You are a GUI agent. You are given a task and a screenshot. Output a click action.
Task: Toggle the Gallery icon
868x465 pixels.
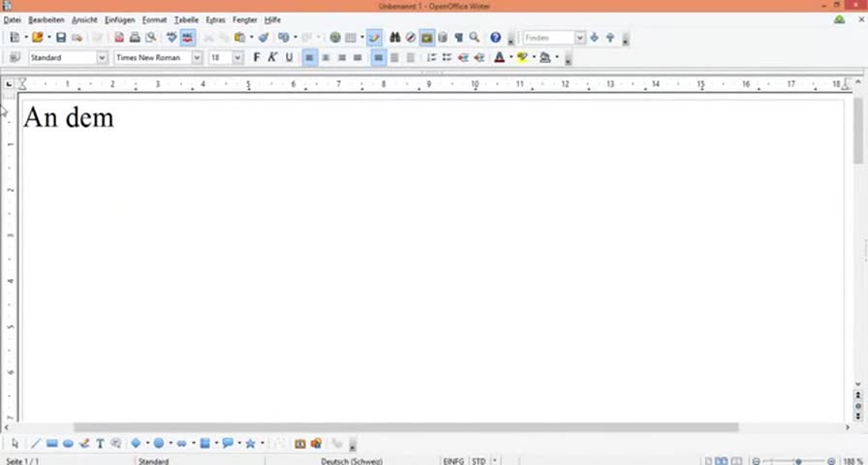tap(427, 38)
